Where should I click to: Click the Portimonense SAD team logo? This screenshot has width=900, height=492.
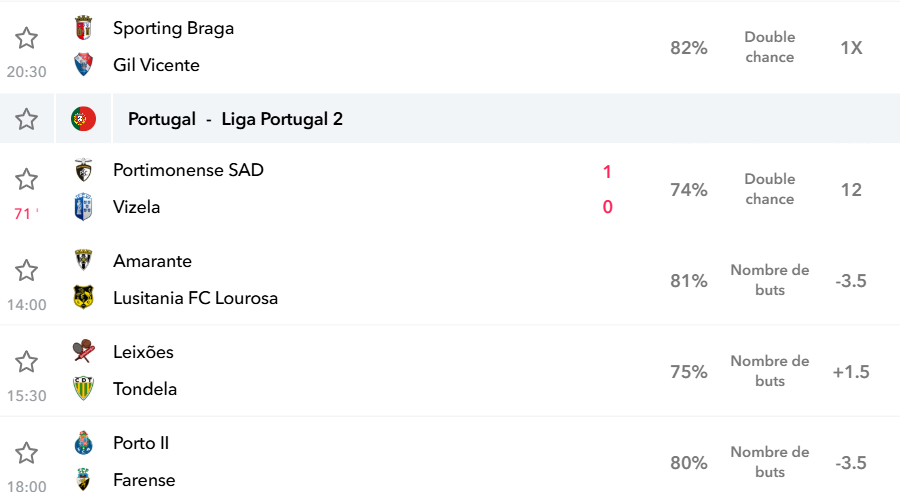84,170
